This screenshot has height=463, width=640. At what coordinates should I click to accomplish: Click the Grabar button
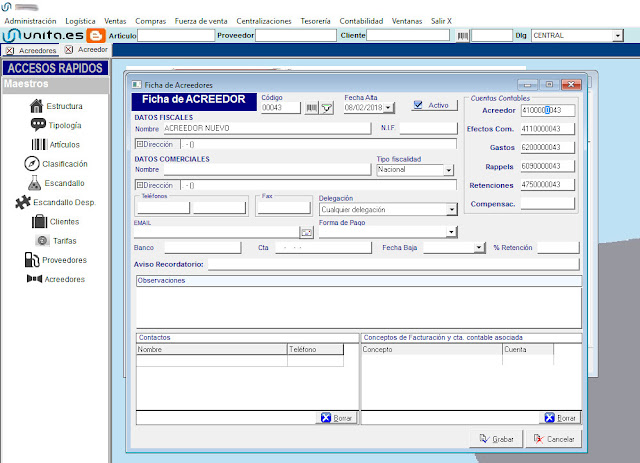point(496,438)
